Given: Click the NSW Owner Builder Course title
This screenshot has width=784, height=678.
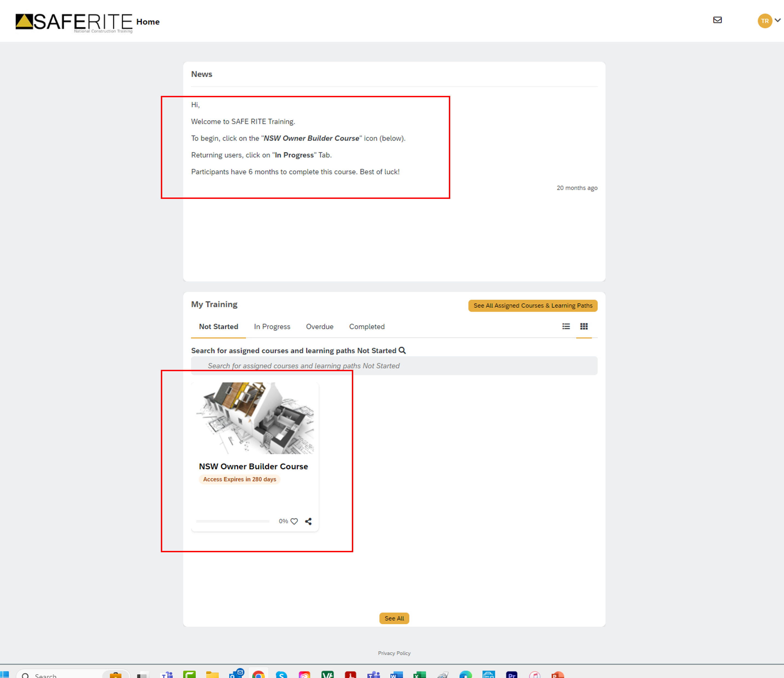Looking at the screenshot, I should (x=253, y=467).
